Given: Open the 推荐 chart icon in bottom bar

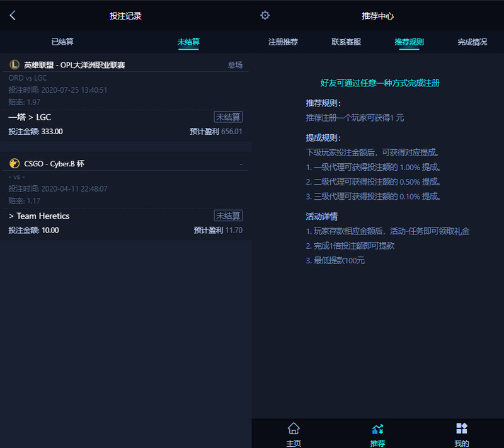Looking at the screenshot, I should pyautogui.click(x=377, y=428).
